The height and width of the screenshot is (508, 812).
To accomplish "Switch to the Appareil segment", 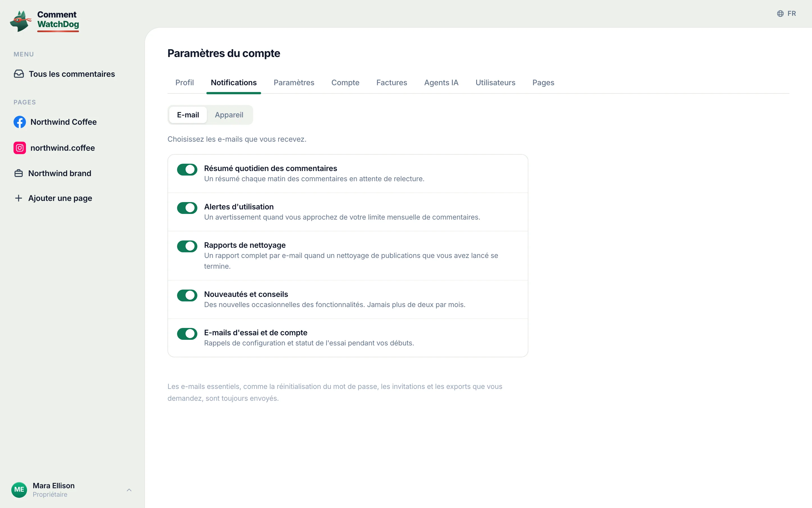I will coord(229,115).
